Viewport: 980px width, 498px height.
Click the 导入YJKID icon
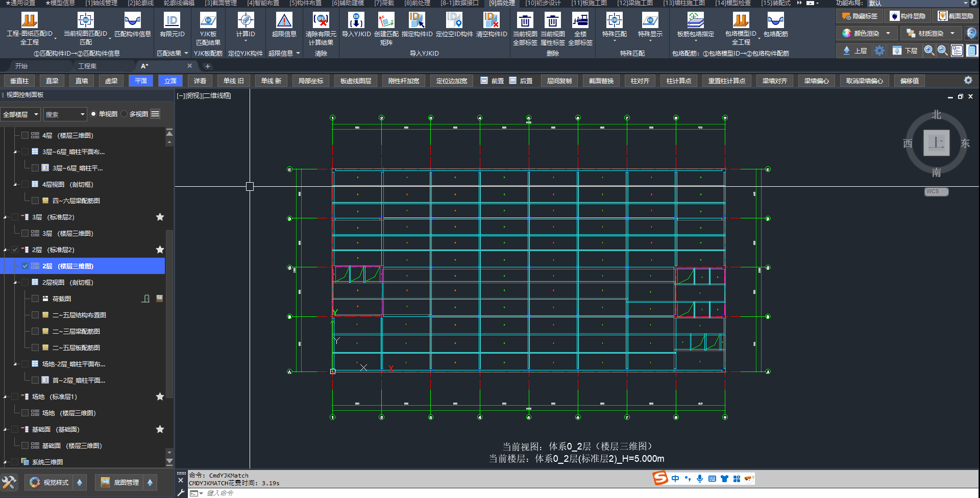tap(356, 21)
